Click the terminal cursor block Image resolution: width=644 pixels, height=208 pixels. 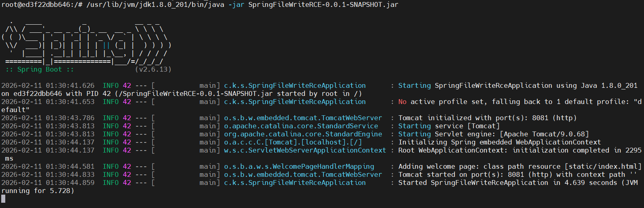3,199
